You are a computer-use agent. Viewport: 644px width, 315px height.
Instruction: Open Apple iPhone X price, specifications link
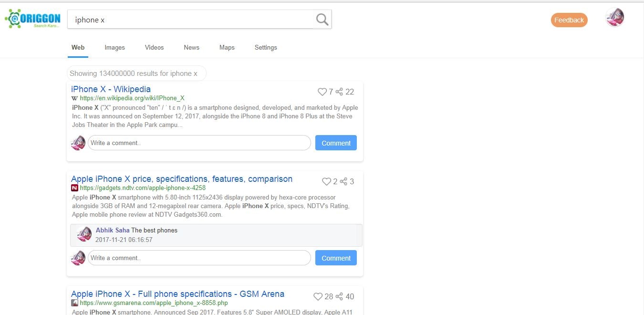[x=182, y=179]
